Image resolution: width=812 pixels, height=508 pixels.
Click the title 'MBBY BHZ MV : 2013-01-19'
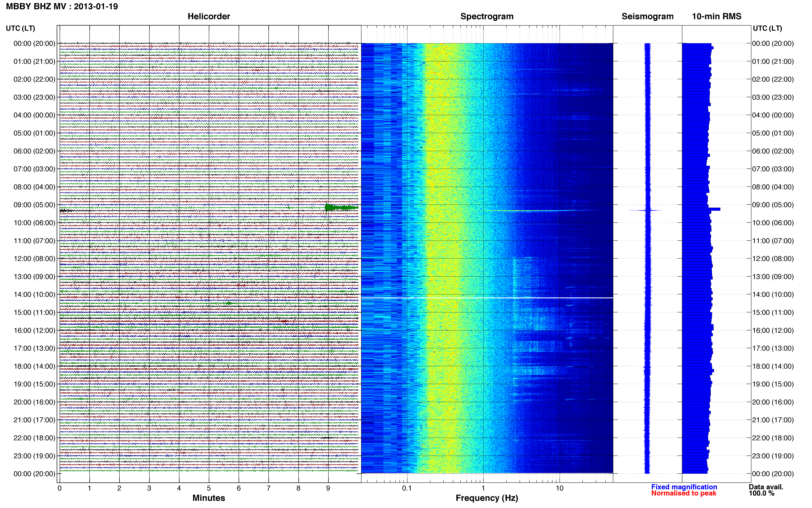(62, 6)
